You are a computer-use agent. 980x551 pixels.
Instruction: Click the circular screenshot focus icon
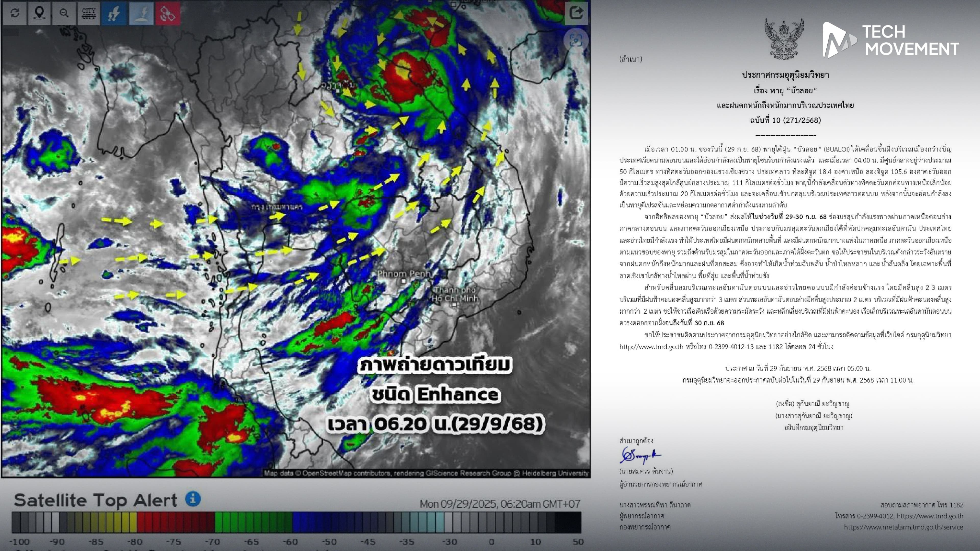(576, 40)
